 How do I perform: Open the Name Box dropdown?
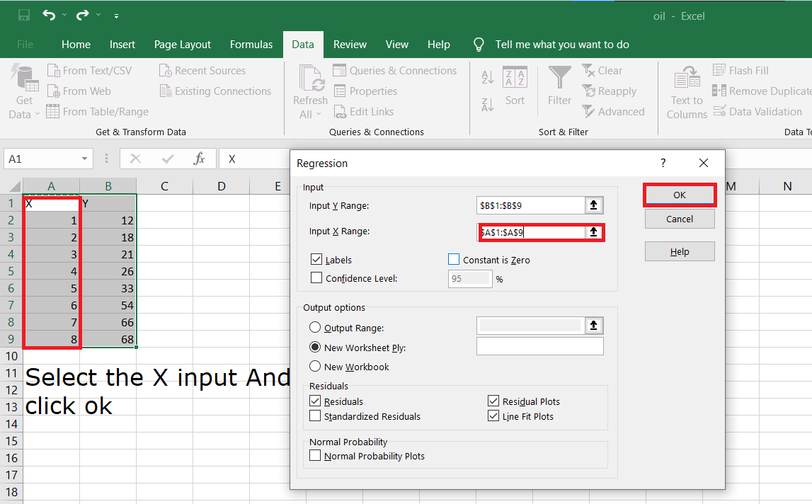pos(84,159)
